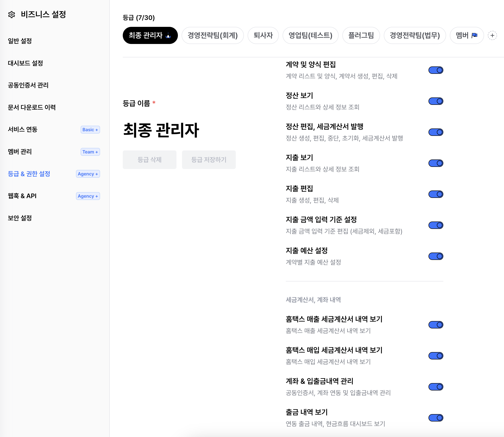Click Agency + badge beside 등급 & 권한 설정
The image size is (504, 437).
(88, 174)
